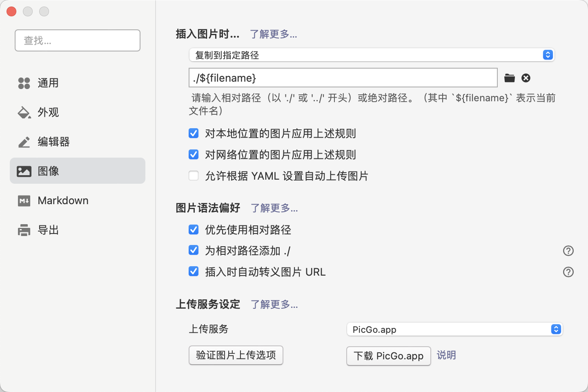The width and height of the screenshot is (588, 392).
Task: Open the 说明 link
Action: tap(446, 355)
